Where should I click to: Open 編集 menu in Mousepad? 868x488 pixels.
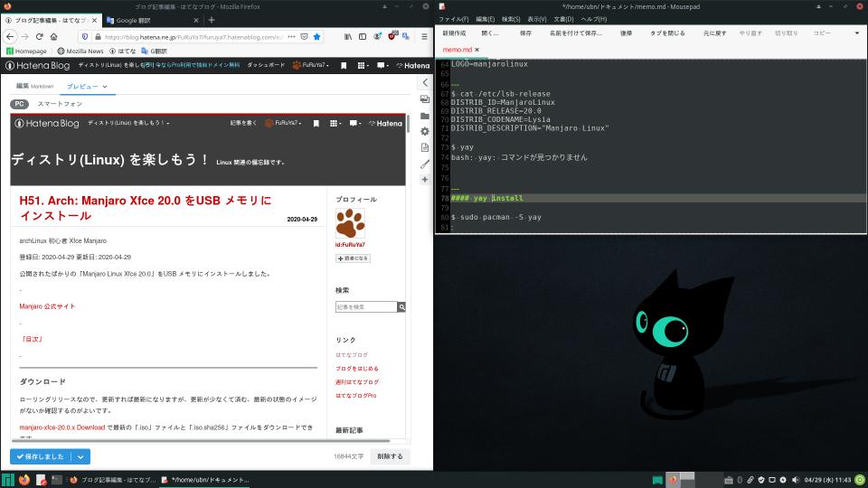(x=485, y=19)
